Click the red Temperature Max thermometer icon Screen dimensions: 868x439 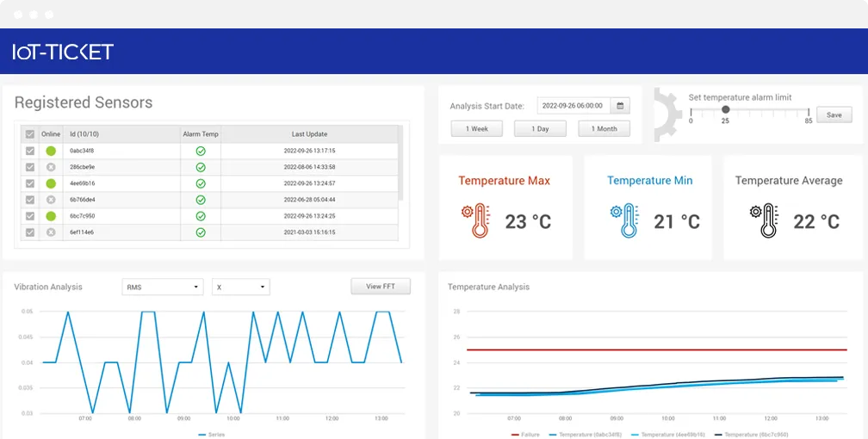(476, 220)
